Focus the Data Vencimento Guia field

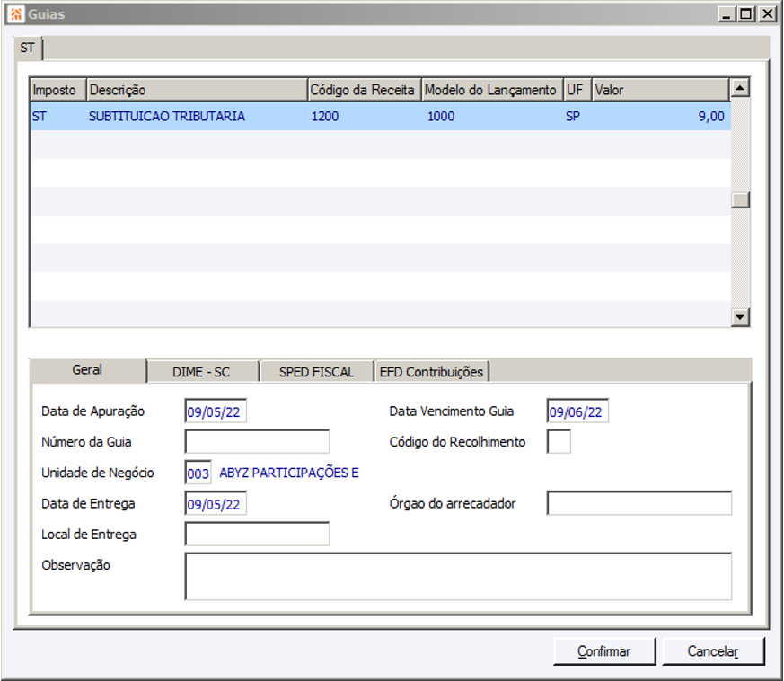click(577, 411)
